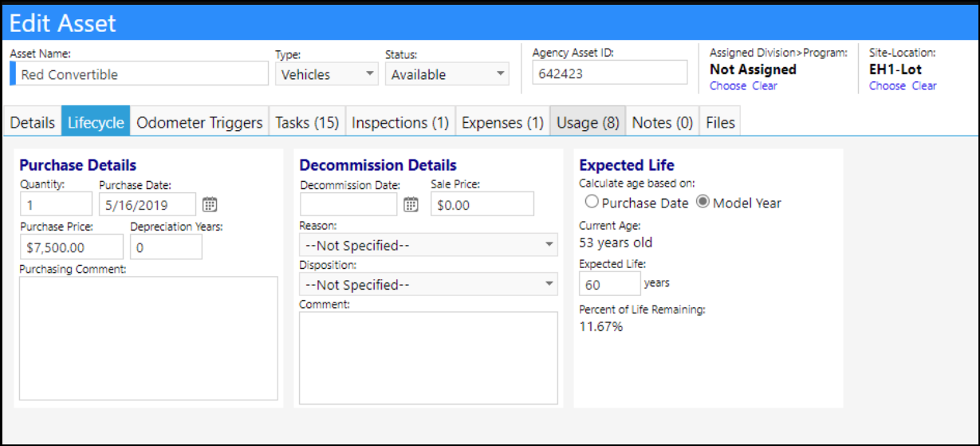Click the Purchasing Comment text area

coord(149,338)
